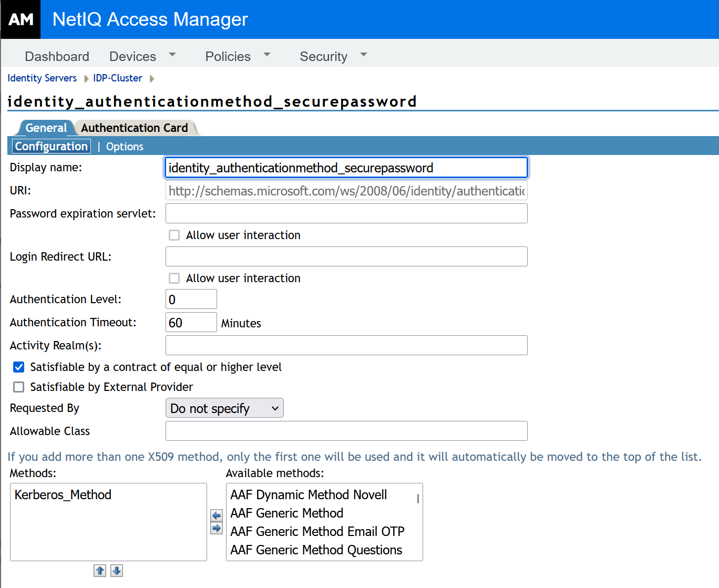Click breadcrumb arrow after IDP-Cluster
Screen dimensions: 719x588
click(152, 79)
